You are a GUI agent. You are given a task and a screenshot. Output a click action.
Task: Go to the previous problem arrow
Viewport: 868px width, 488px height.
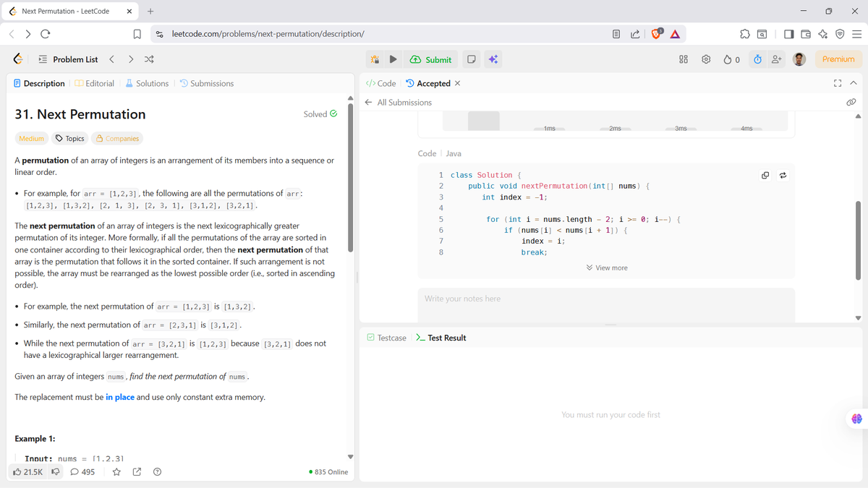[111, 59]
